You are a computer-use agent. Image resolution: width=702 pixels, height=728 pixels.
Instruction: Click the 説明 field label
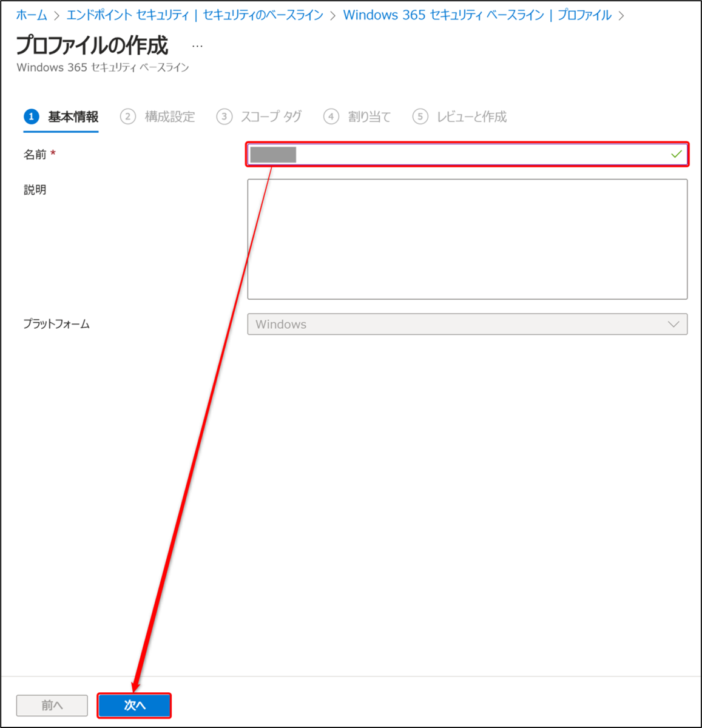[x=35, y=190]
